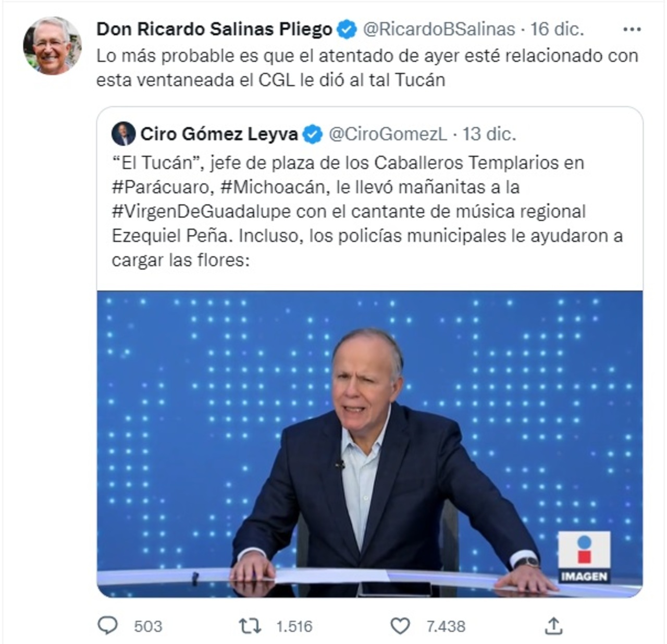Viewport: 667px width, 644px height.
Task: Open Ricardo Salinas Pliego's profile avatar
Action: point(52,46)
